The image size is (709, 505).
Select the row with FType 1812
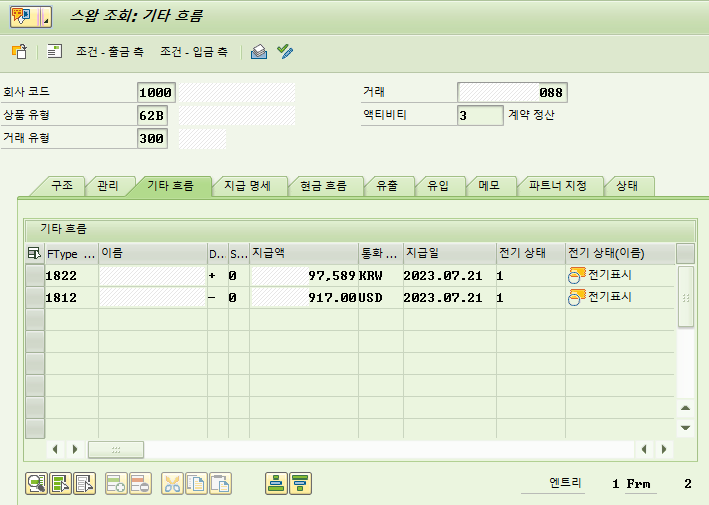point(35,297)
